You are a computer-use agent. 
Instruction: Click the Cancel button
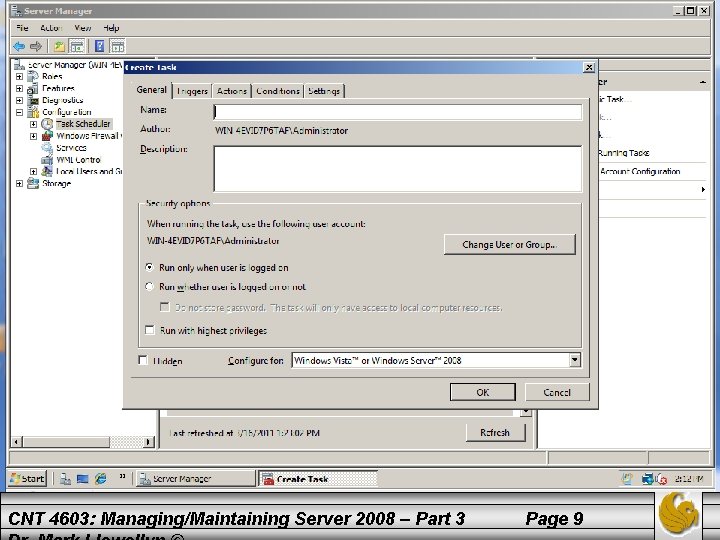(557, 392)
